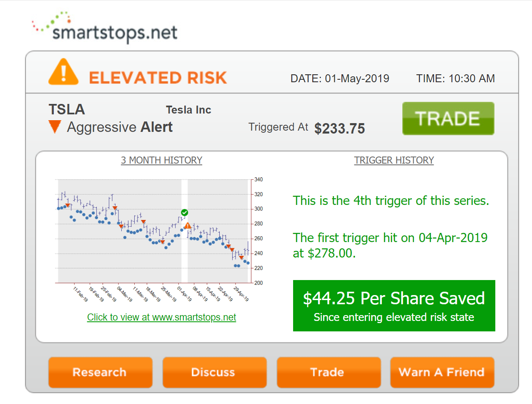This screenshot has width=532, height=404.
Task: Click the TSLA ticker symbol
Action: 67,109
